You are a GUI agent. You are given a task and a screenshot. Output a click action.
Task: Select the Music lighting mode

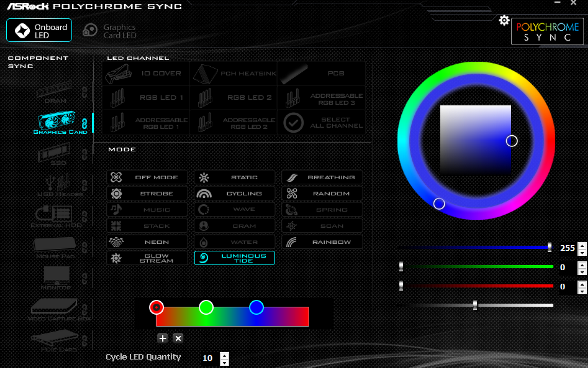click(x=147, y=210)
